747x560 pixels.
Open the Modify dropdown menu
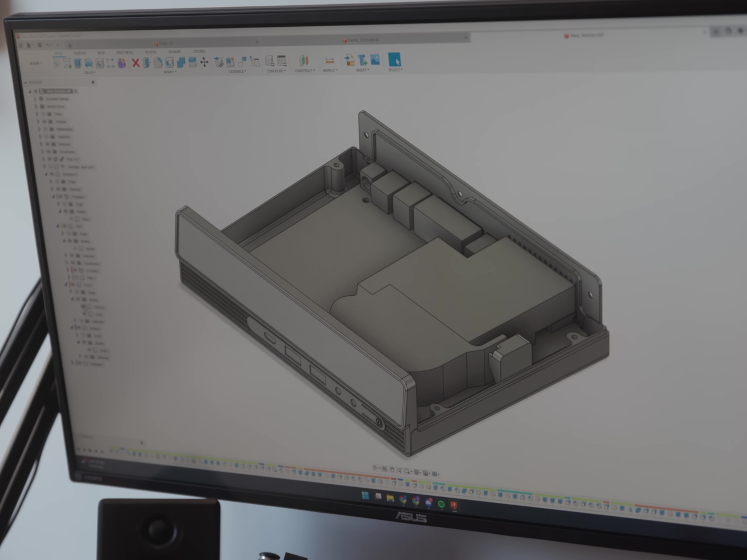(169, 72)
